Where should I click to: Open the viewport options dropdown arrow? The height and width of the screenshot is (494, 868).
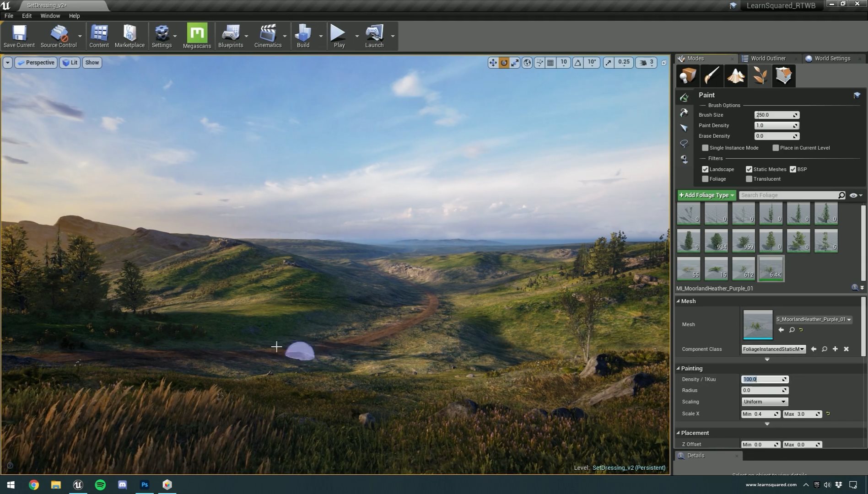click(7, 63)
